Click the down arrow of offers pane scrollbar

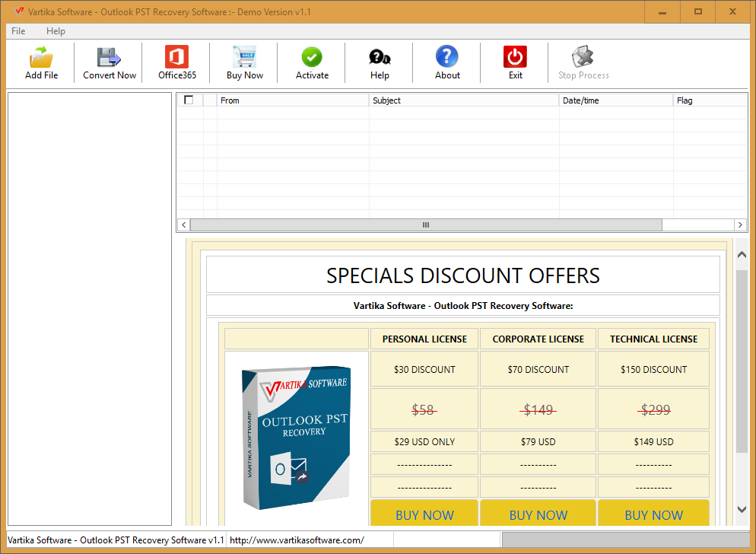(x=742, y=508)
